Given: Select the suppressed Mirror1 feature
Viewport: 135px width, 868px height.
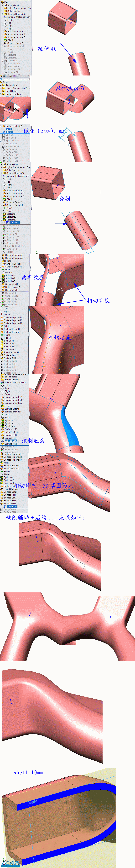Looking at the screenshot, I should pos(9,252).
